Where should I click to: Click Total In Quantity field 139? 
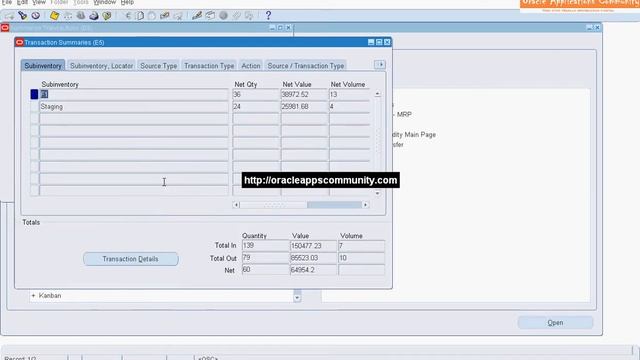265,246
